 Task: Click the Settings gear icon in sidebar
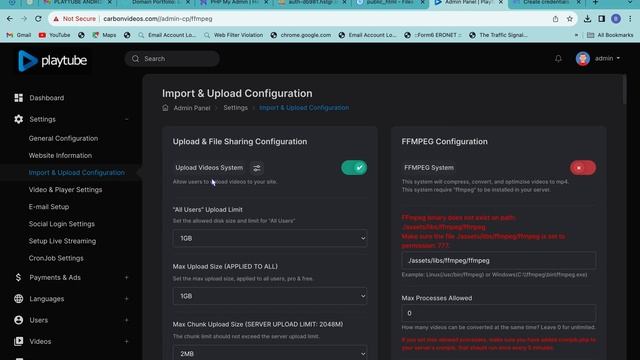click(x=18, y=119)
